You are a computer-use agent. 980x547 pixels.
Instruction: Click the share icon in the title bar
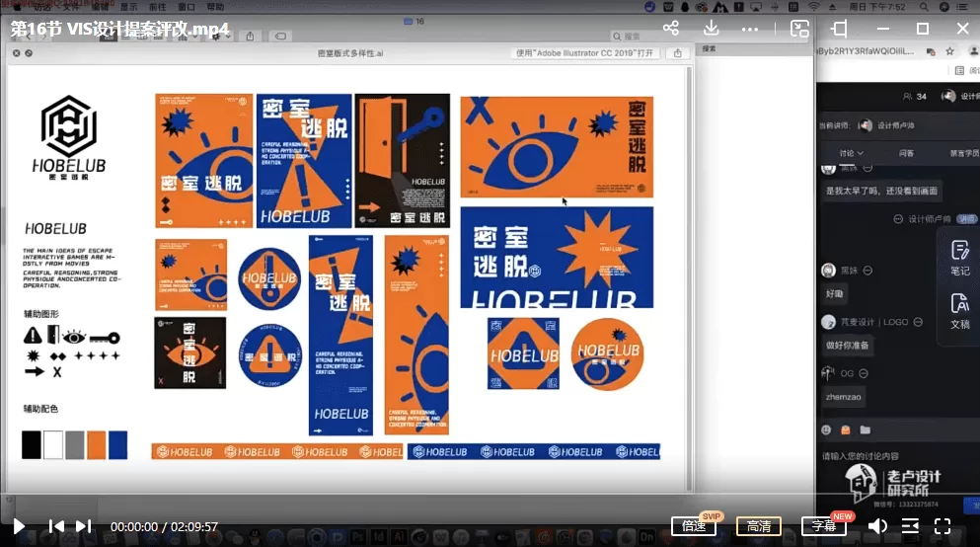pos(671,29)
